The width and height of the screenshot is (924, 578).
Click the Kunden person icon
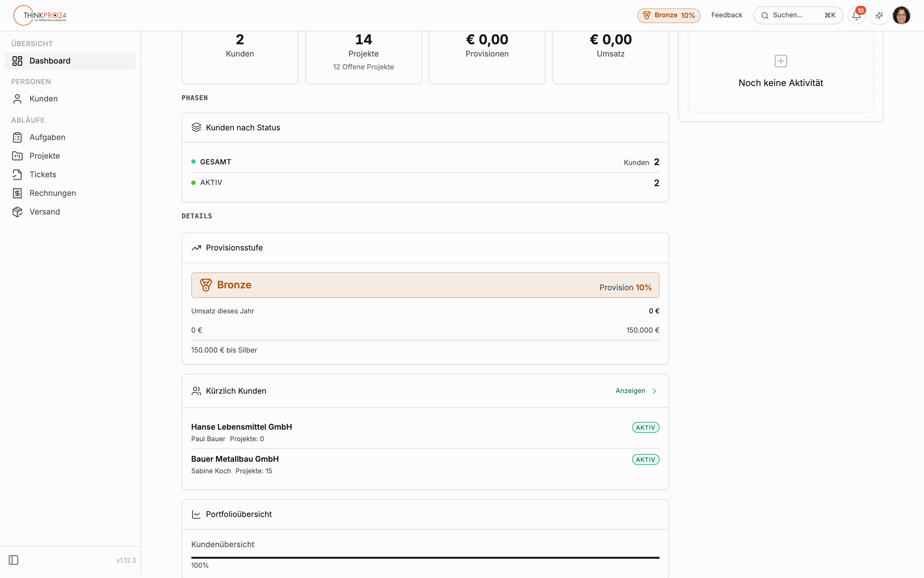tap(17, 99)
